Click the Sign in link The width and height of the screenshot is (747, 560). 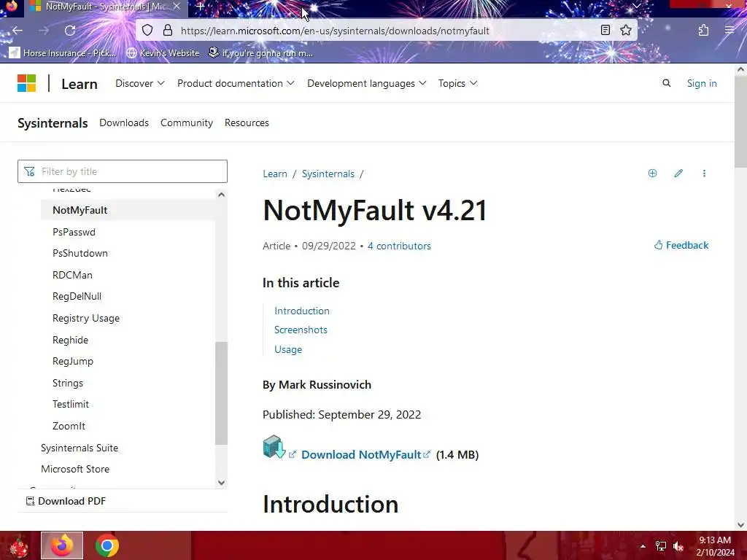702,83
